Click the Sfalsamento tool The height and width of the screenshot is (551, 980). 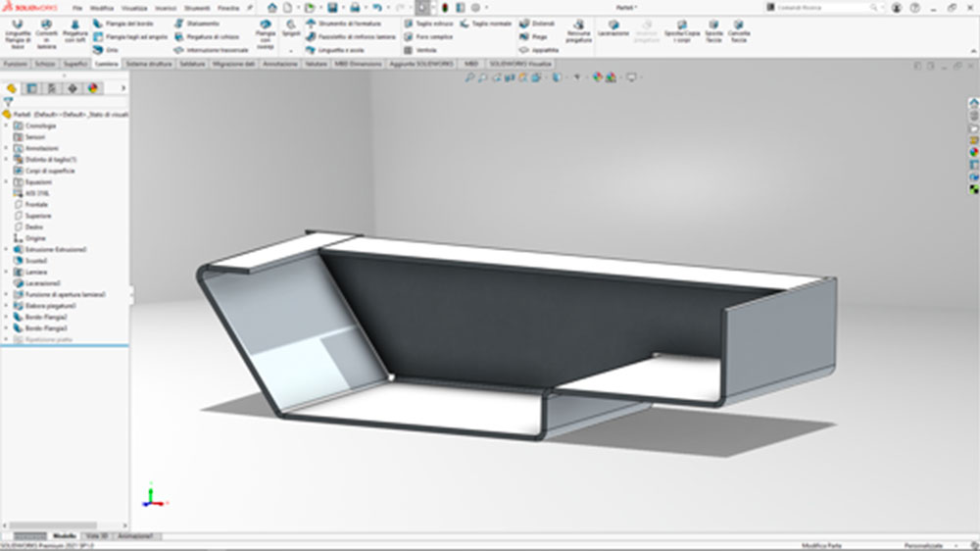197,24
